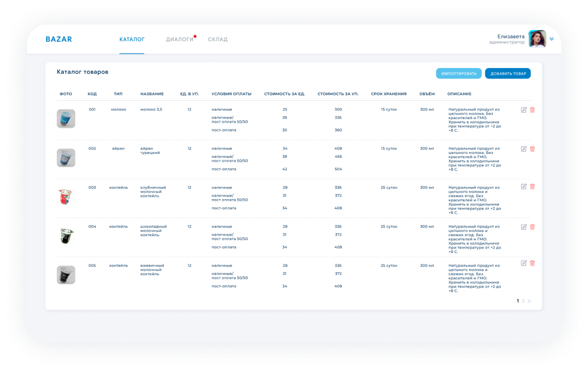Click the Срок хранения column header
The width and height of the screenshot is (588, 371).
(389, 94)
